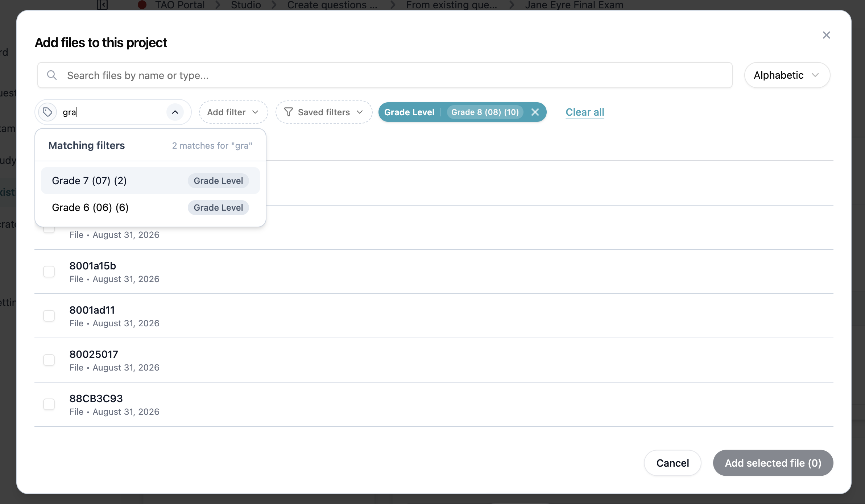Open the Alphabetic sort dropdown
The width and height of the screenshot is (865, 504).
787,75
